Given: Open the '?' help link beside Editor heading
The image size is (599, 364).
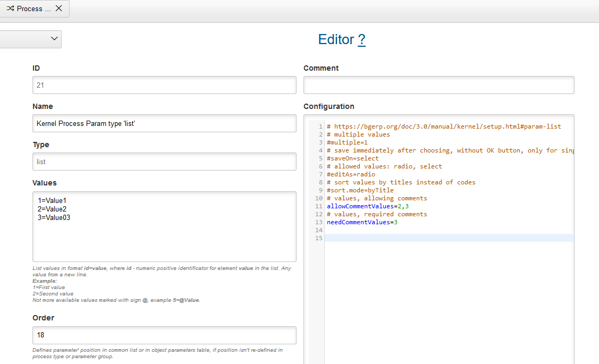Looking at the screenshot, I should [x=362, y=39].
